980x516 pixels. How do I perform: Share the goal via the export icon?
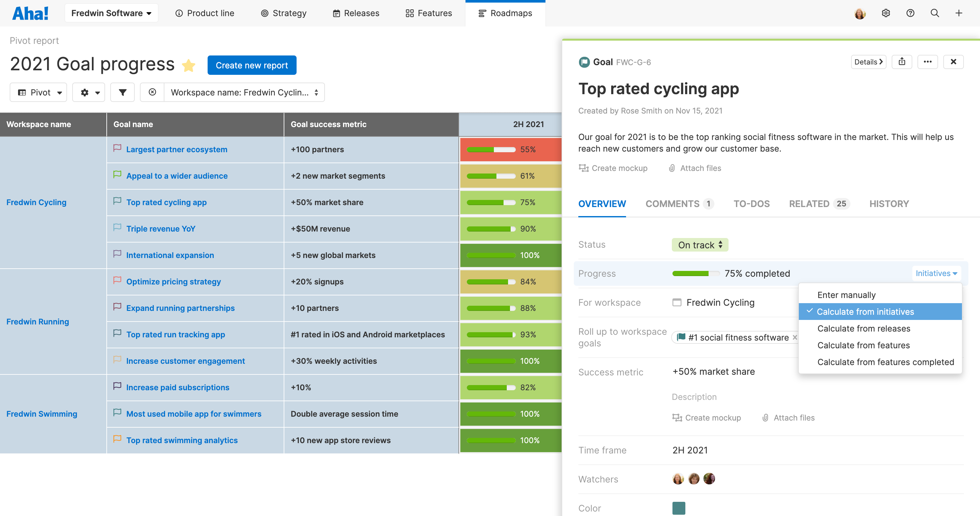tap(902, 62)
